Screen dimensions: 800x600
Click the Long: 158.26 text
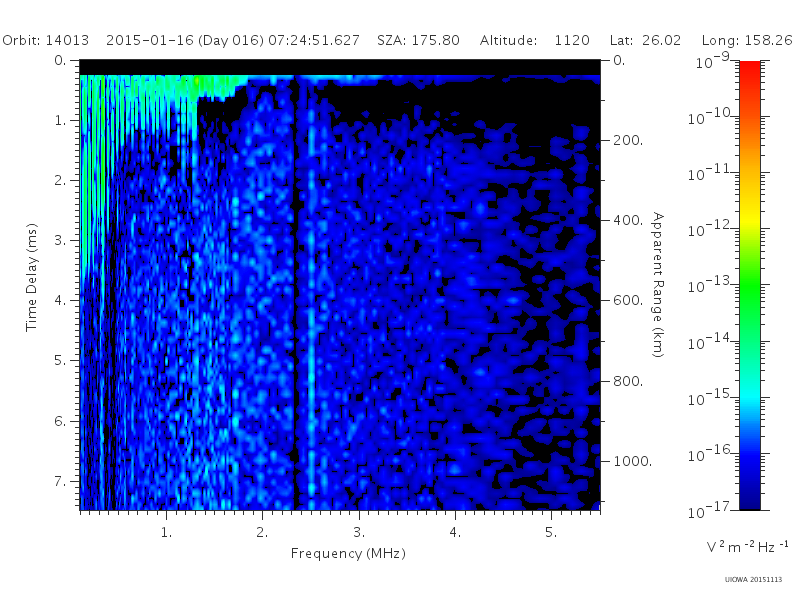747,40
